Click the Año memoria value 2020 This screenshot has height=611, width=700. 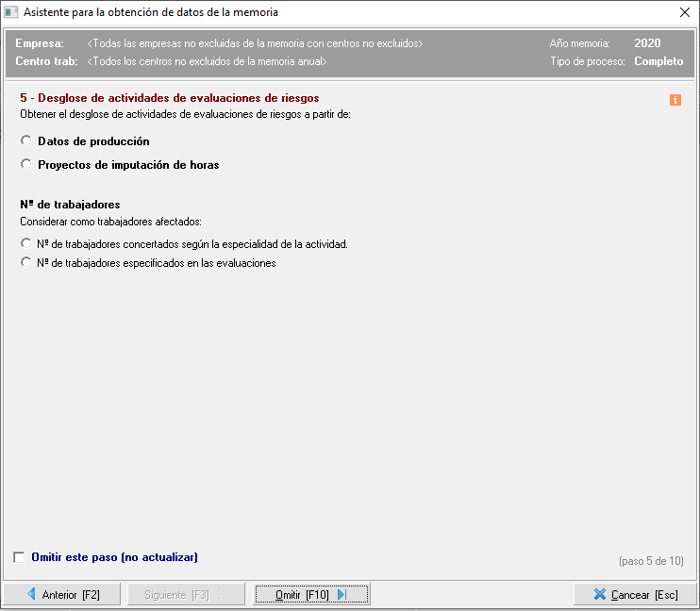point(647,43)
